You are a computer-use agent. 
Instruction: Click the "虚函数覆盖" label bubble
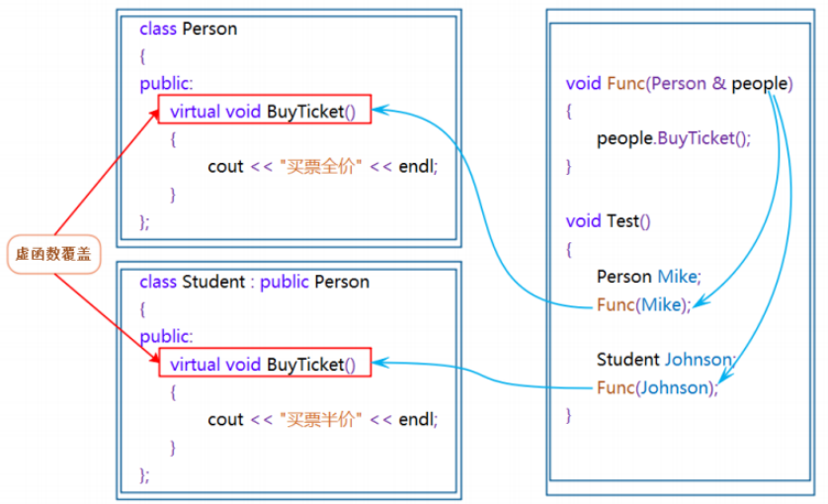(x=54, y=254)
